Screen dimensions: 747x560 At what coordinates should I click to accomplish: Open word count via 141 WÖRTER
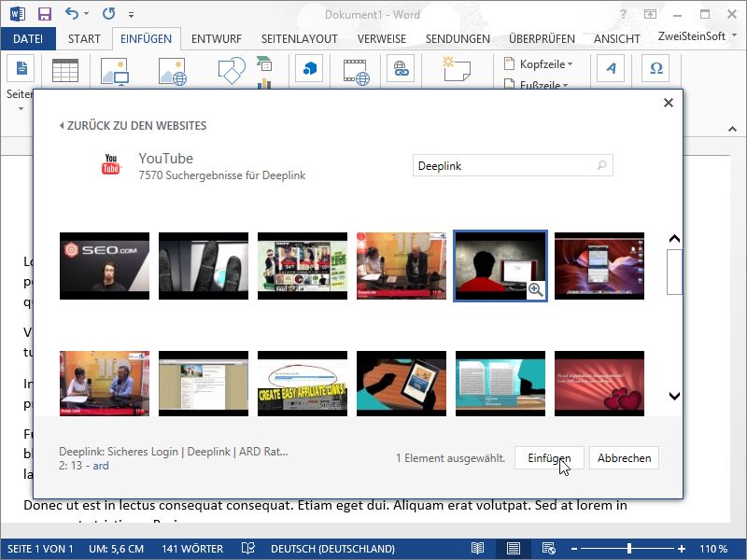192,549
